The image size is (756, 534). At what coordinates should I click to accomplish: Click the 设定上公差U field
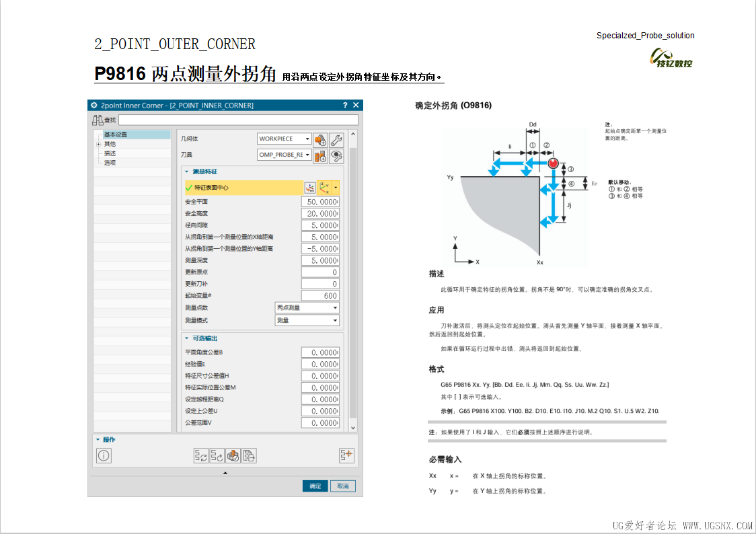pos(320,411)
